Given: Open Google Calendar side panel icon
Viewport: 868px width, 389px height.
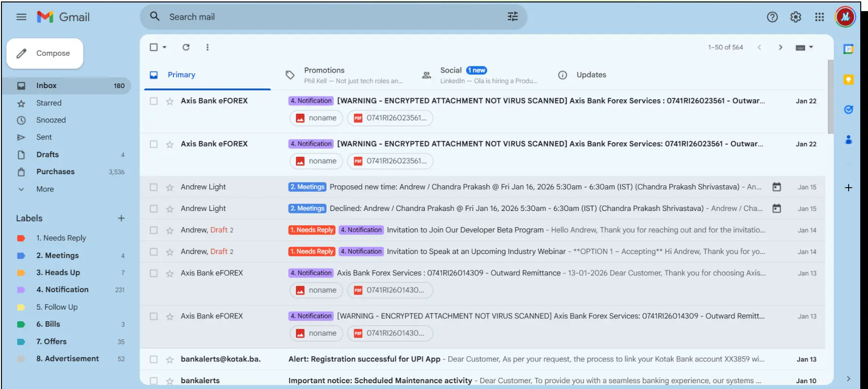Looking at the screenshot, I should (849, 49).
